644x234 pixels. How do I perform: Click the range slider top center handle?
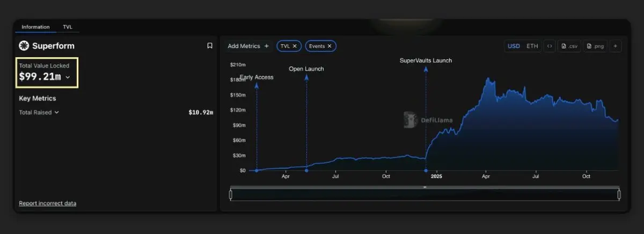(x=425, y=187)
